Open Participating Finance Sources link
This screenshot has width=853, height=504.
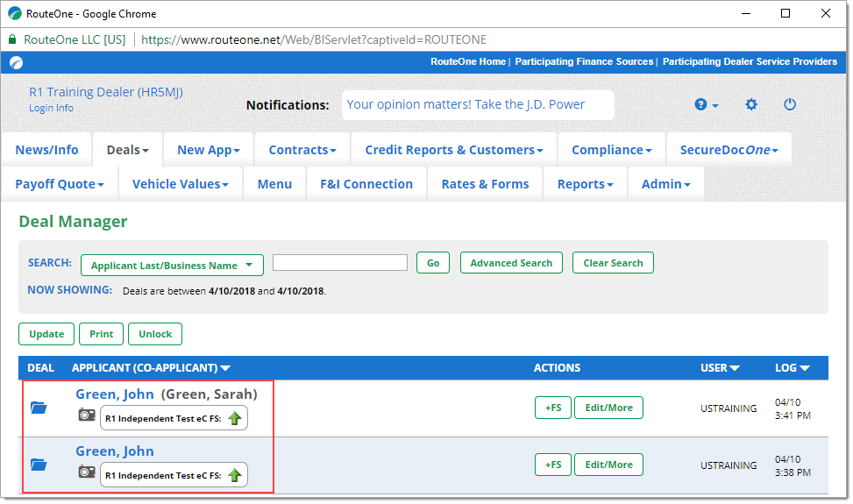click(x=584, y=61)
